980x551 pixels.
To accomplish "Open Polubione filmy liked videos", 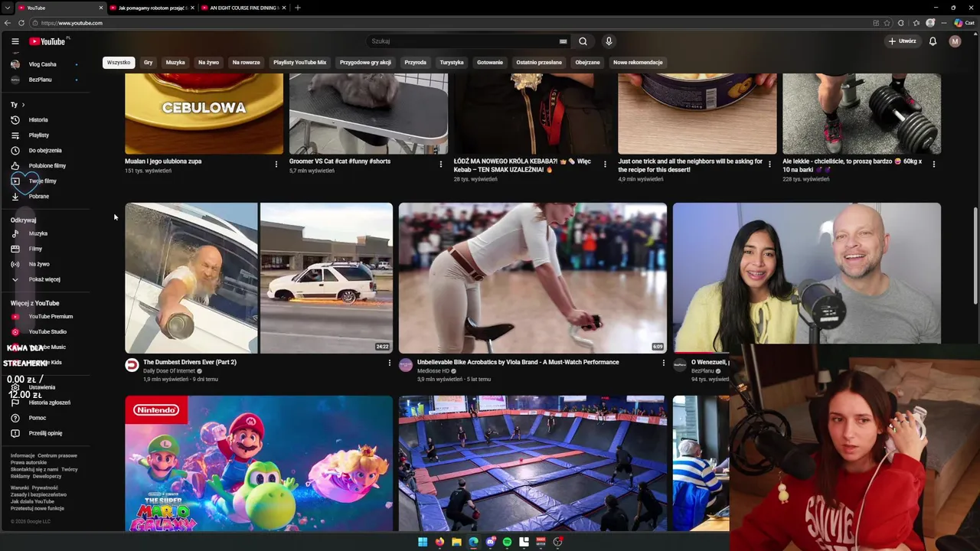I will pos(46,166).
